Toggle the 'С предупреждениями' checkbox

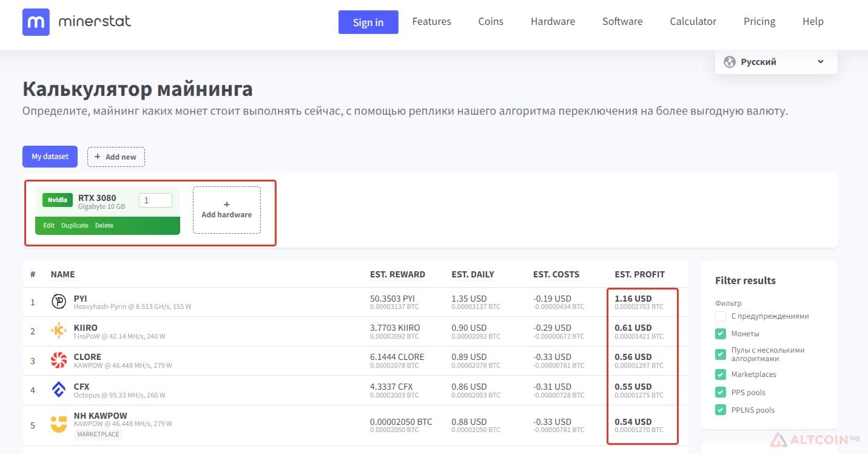click(721, 316)
